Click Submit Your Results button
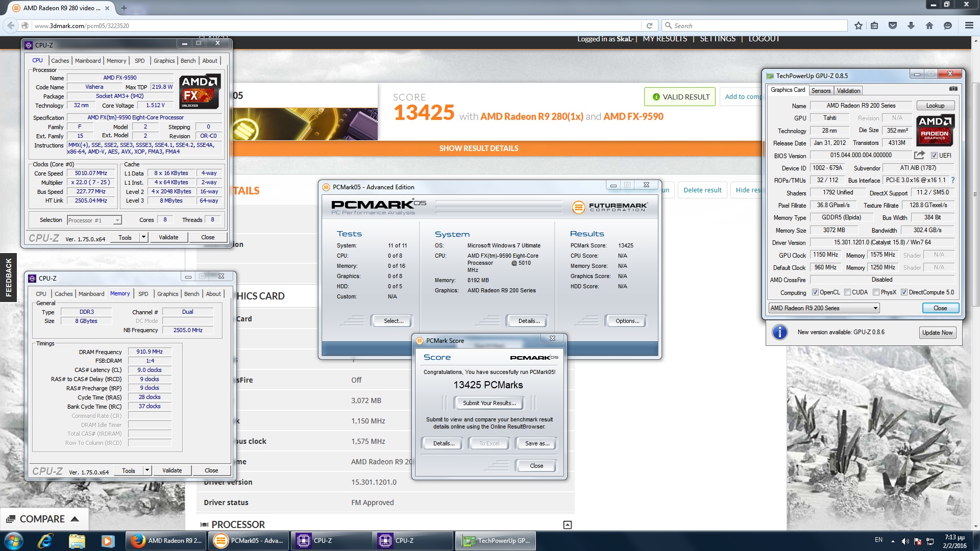Screen dimensions: 980x551 tap(489, 403)
